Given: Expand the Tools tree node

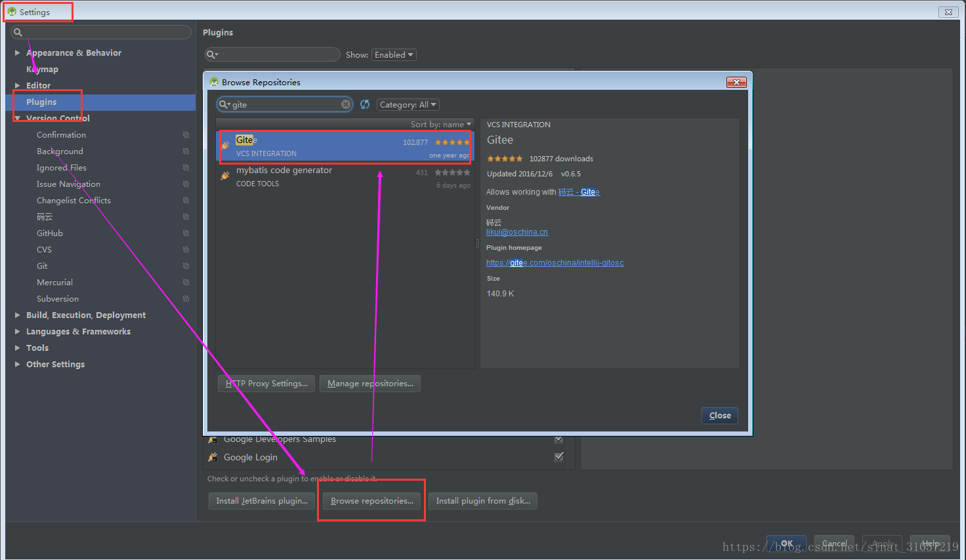Looking at the screenshot, I should point(17,348).
